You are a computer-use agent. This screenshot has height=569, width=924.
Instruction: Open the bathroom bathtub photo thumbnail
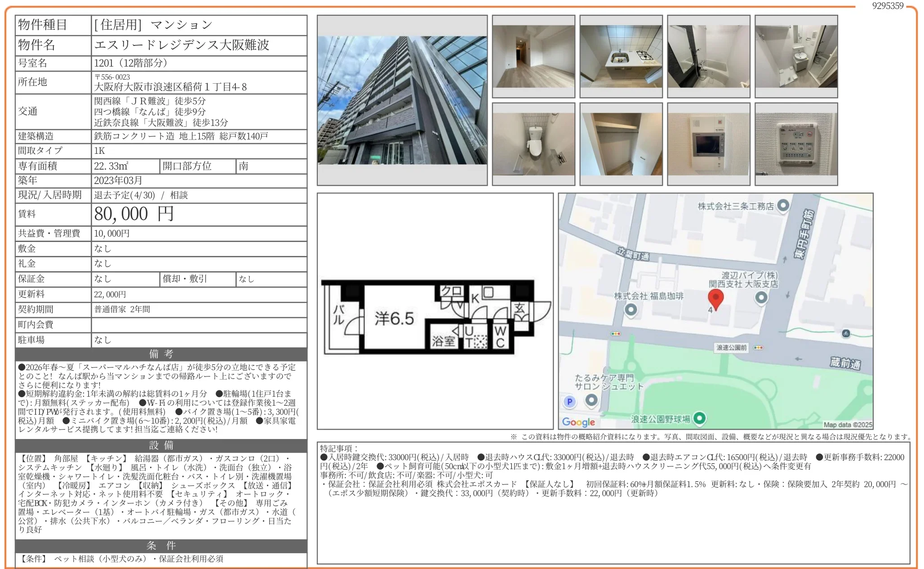pos(708,57)
